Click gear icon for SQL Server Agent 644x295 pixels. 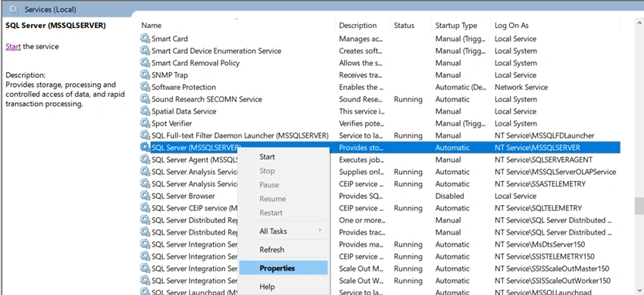[145, 160]
